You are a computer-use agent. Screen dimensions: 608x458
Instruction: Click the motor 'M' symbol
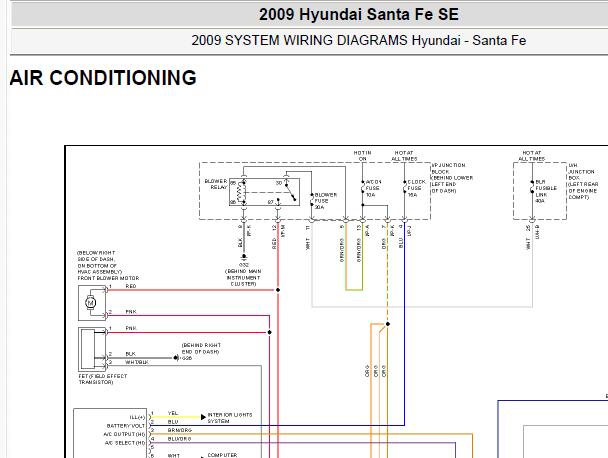[x=91, y=302]
